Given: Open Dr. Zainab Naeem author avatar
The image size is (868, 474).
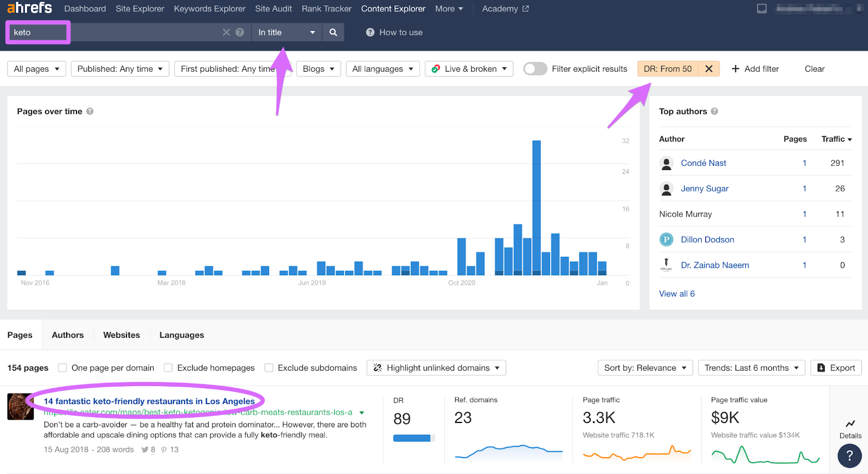Looking at the screenshot, I should tap(666, 265).
